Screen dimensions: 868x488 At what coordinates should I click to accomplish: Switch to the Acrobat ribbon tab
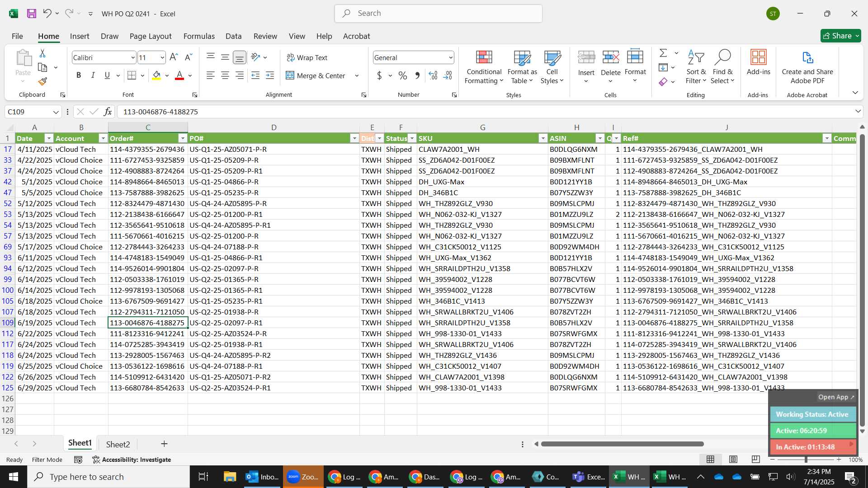pyautogui.click(x=356, y=36)
